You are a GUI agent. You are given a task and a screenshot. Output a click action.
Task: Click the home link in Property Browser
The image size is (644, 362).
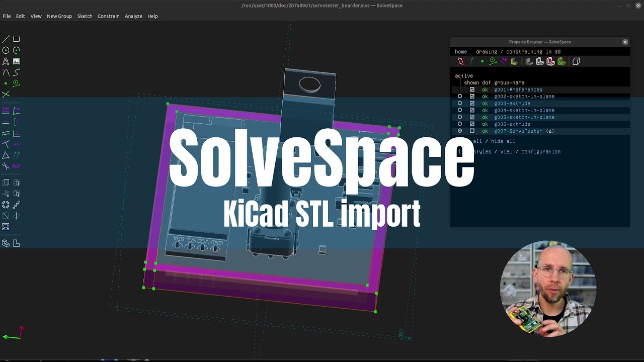(x=461, y=52)
